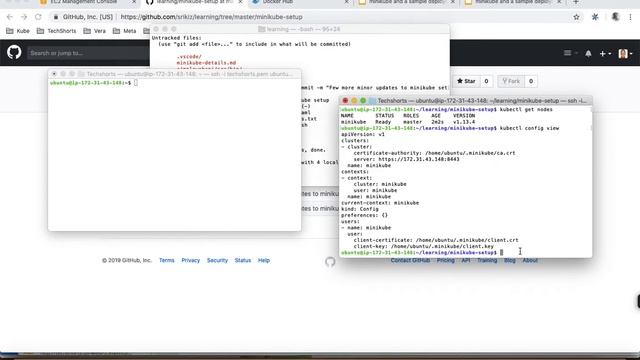Viewport: 640px width, 360px height.
Task: Zoom the front minikube-setup terminal window
Action: (x=363, y=100)
